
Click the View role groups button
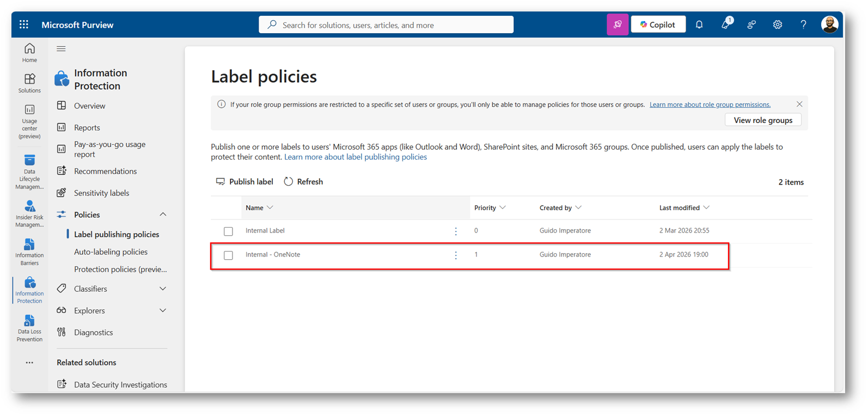pos(762,120)
